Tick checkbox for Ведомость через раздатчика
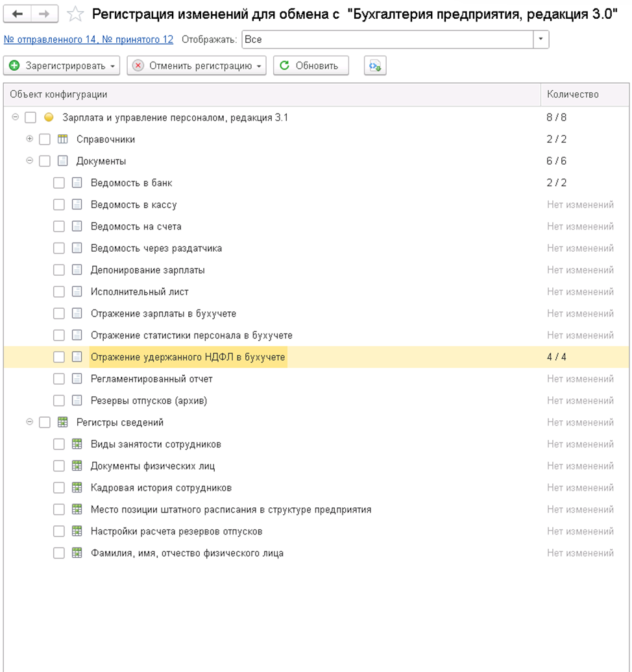This screenshot has height=672, width=632. 59,248
